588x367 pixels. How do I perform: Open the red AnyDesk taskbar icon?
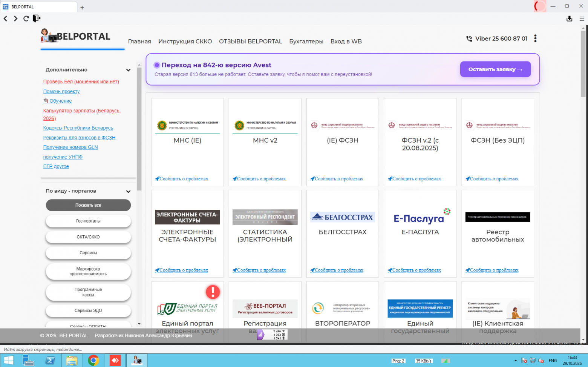tap(115, 361)
